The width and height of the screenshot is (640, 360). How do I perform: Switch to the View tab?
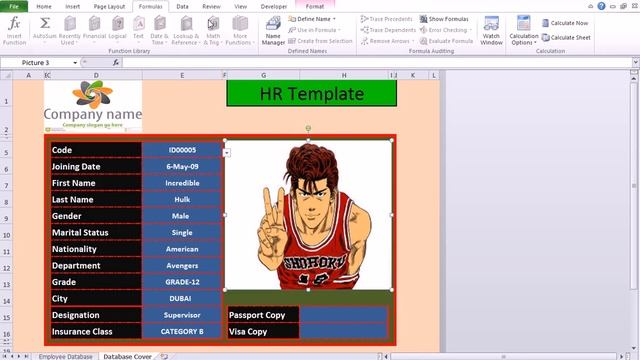[240, 7]
